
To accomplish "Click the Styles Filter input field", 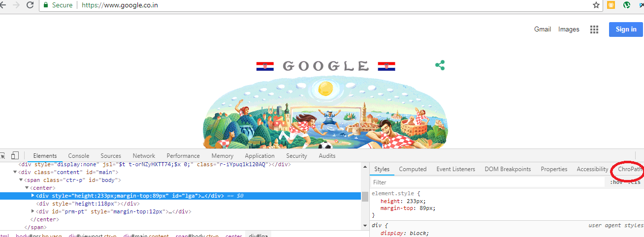I will pyautogui.click(x=487, y=182).
